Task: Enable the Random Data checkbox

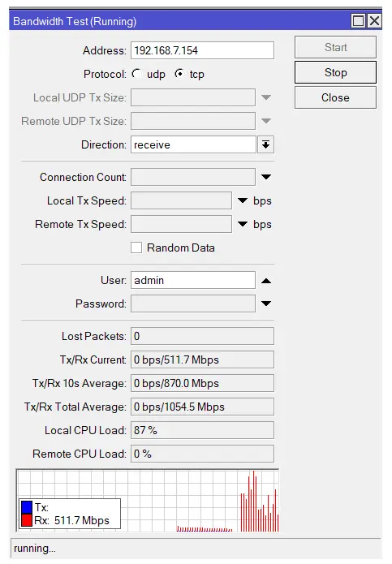Action: click(x=136, y=248)
